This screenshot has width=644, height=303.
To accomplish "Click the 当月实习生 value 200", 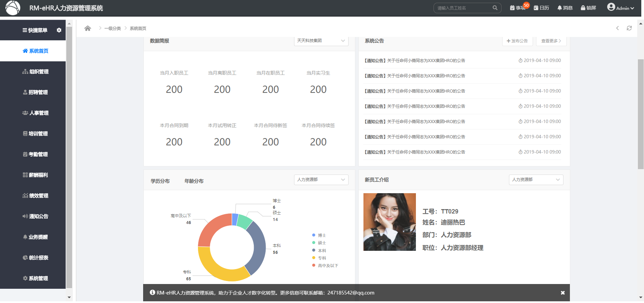I will coord(318,89).
